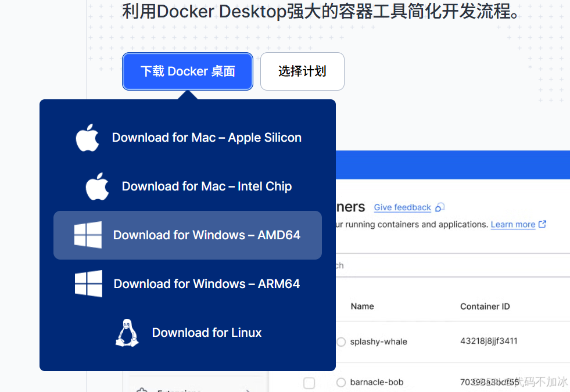570x392 pixels.
Task: Click Apple logo beside Apple Silicon option
Action: (87, 138)
